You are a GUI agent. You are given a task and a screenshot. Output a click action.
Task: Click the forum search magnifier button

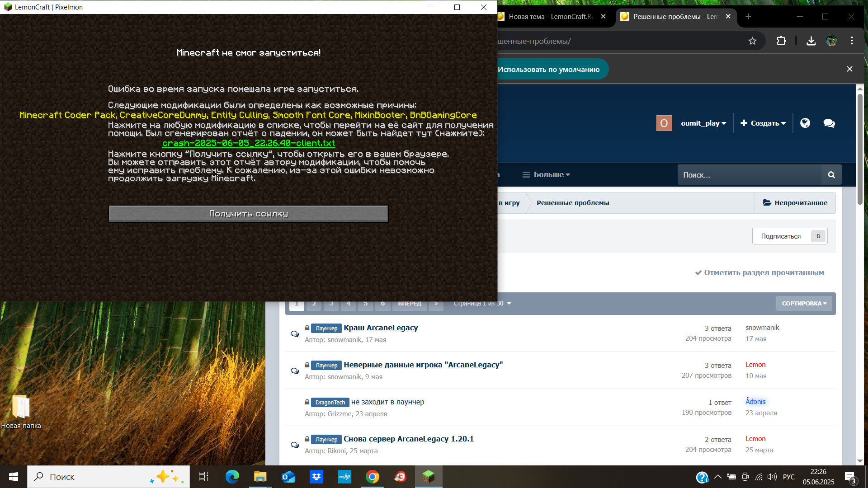(x=831, y=175)
